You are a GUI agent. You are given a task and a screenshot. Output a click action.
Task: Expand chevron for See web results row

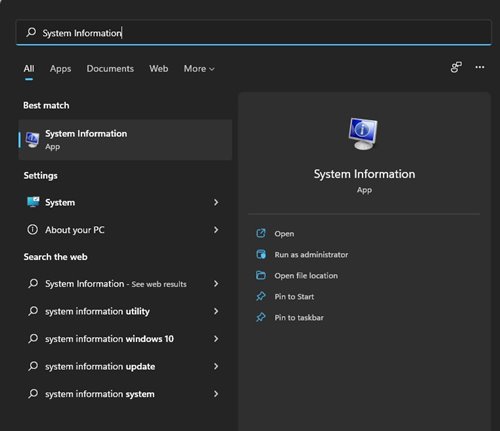(216, 284)
